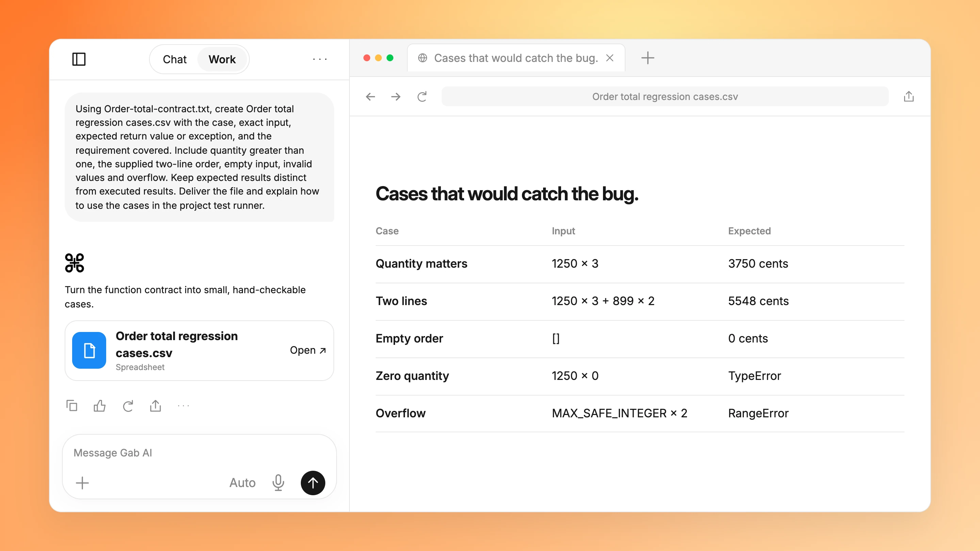Select the 'Cases that would catch the bug.' browser tab

coord(516,58)
